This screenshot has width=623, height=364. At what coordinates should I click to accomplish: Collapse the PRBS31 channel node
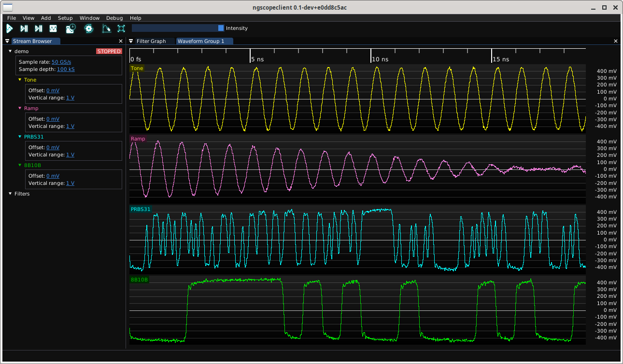20,137
